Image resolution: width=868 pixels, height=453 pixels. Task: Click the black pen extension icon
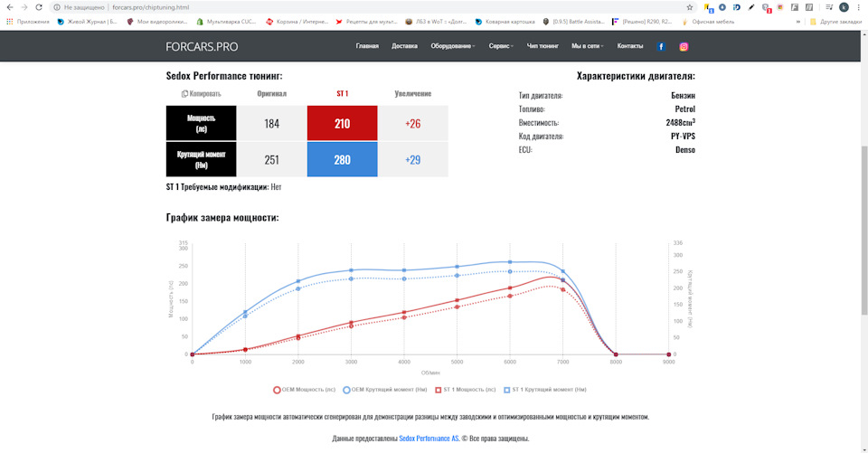tap(751, 7)
